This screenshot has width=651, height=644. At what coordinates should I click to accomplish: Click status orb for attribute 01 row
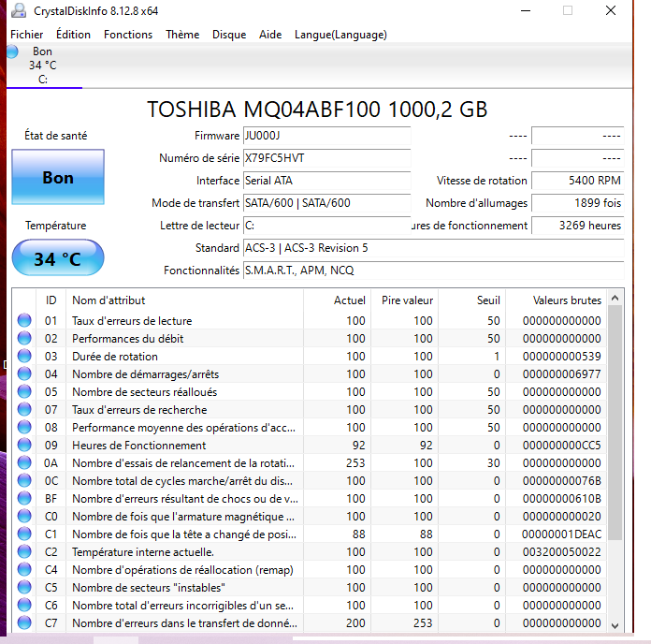click(24, 320)
